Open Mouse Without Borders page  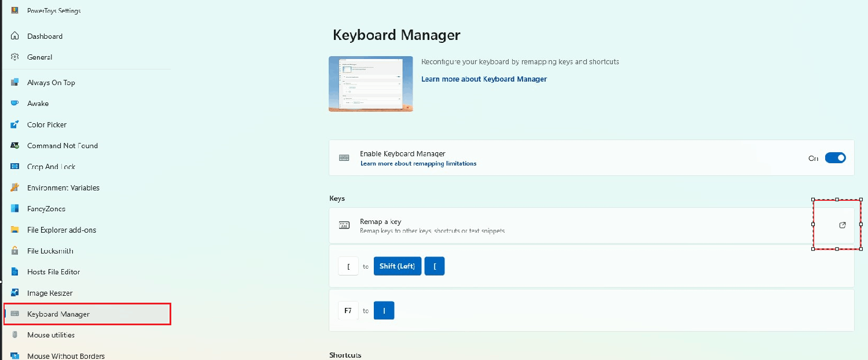point(66,356)
